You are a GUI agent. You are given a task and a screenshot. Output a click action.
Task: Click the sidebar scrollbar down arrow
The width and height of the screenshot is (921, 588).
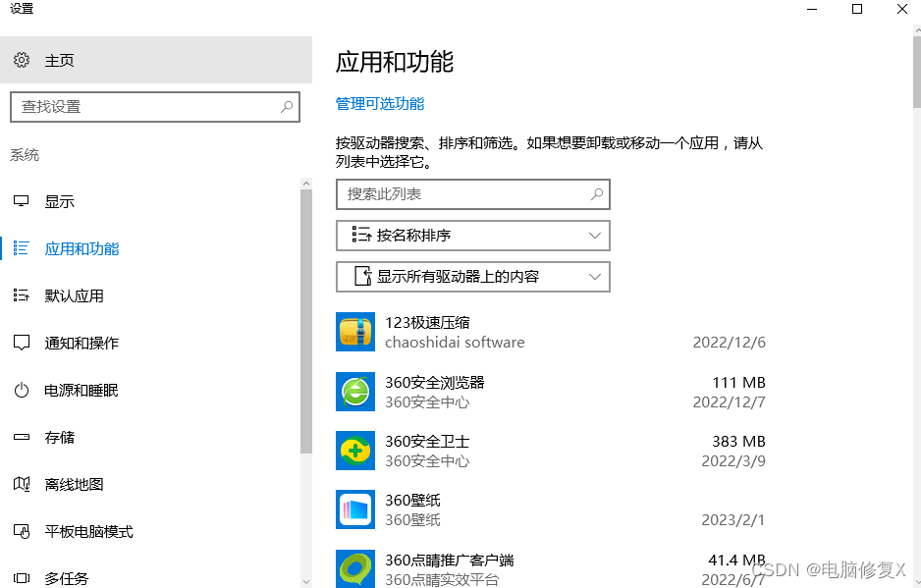(306, 581)
